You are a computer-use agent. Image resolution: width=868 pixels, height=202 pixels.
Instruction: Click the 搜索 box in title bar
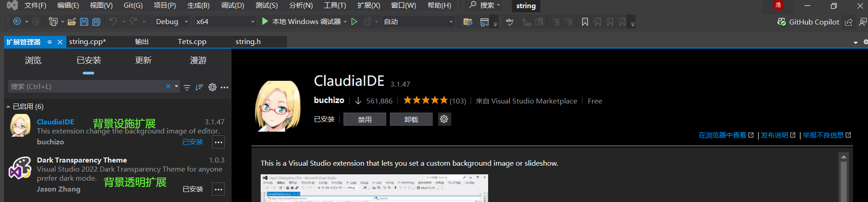tap(485, 5)
